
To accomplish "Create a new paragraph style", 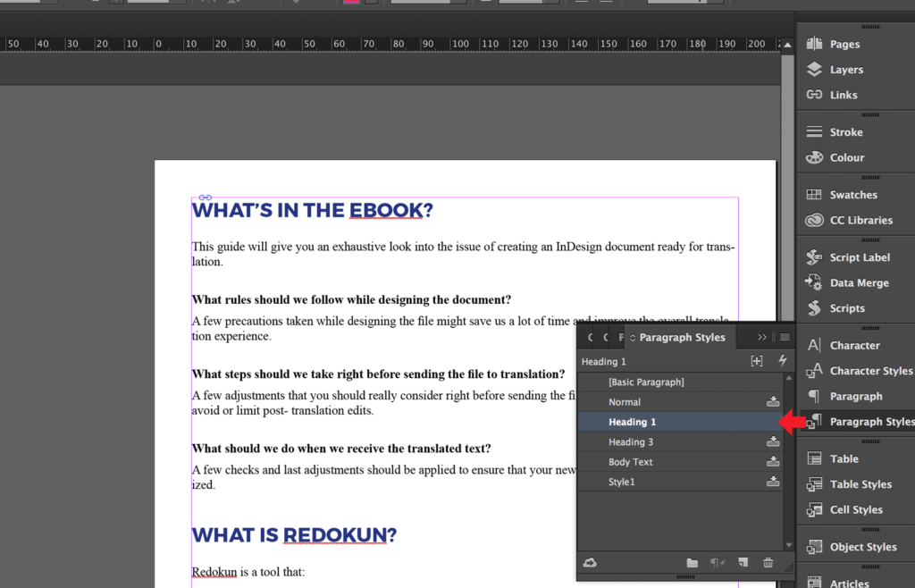I will (x=743, y=563).
